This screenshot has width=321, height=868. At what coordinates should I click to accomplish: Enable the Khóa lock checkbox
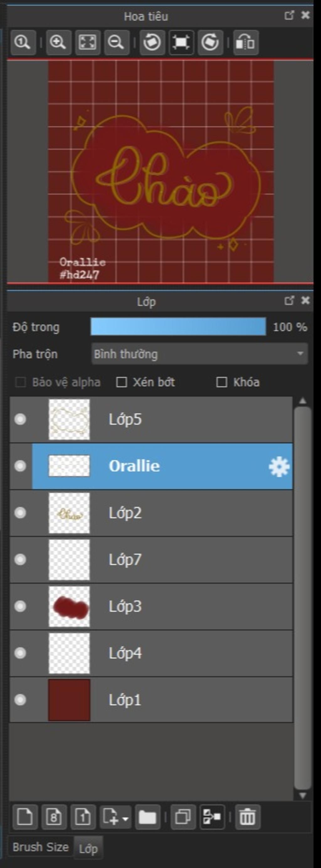tap(221, 382)
